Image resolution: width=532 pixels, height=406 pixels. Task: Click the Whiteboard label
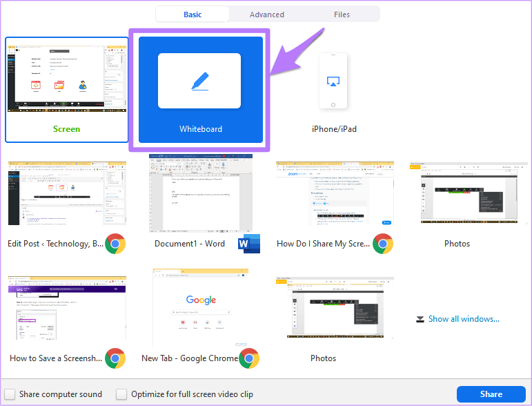click(x=201, y=129)
